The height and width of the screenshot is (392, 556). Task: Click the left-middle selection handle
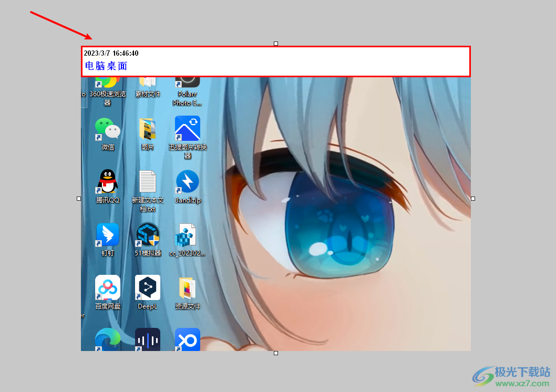(79, 199)
